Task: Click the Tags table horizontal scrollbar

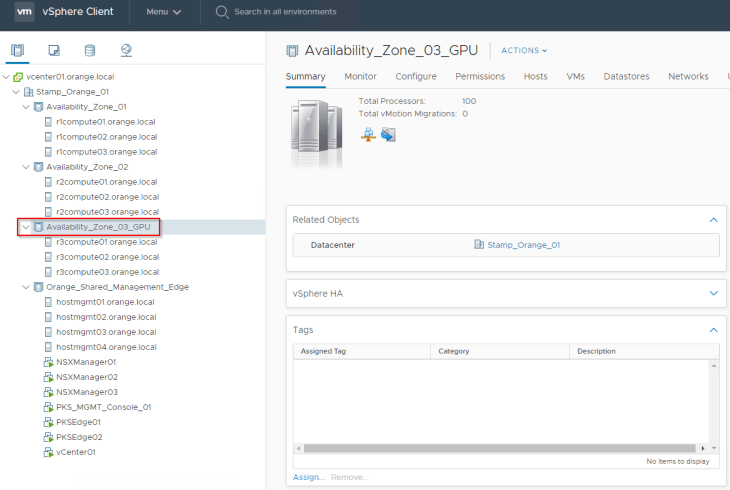Action: click(500, 448)
